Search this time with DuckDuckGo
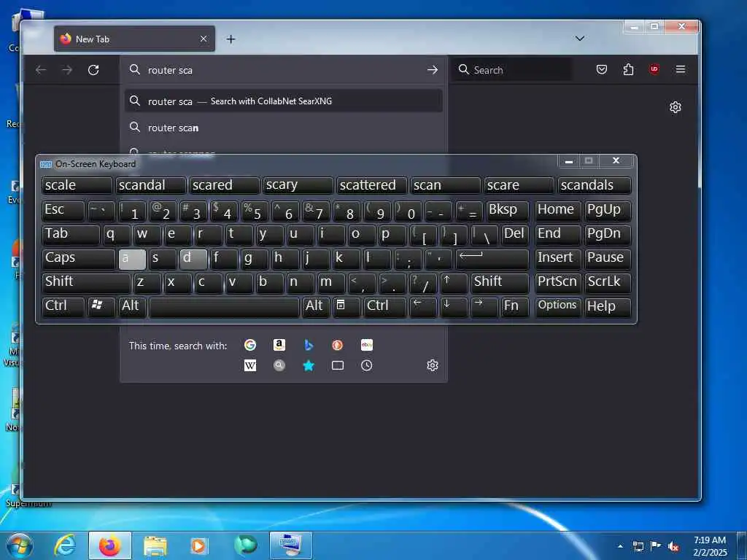The height and width of the screenshot is (560, 747). 337,345
